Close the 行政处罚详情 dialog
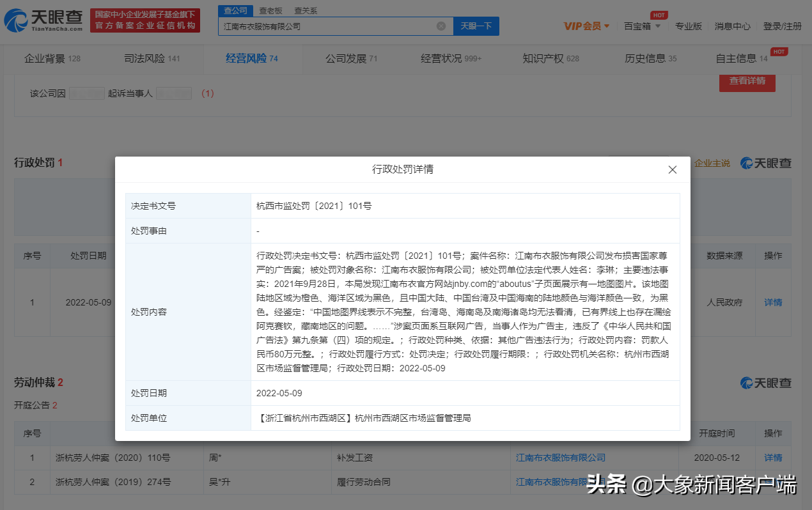Viewport: 812px width, 510px height. [672, 169]
